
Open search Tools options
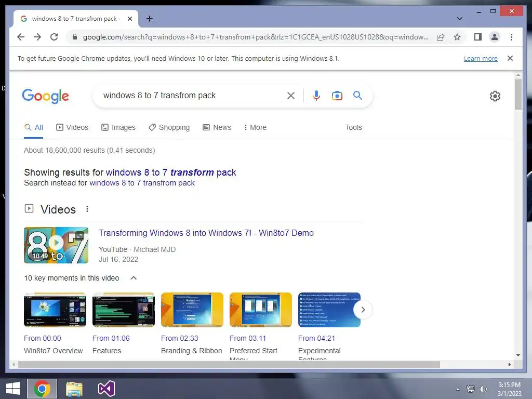(x=353, y=128)
